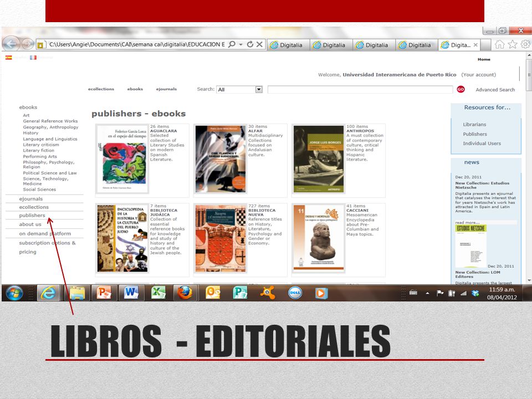Open ejournals in left sidebar
Image resolution: width=532 pixels, height=399 pixels.
coord(31,199)
